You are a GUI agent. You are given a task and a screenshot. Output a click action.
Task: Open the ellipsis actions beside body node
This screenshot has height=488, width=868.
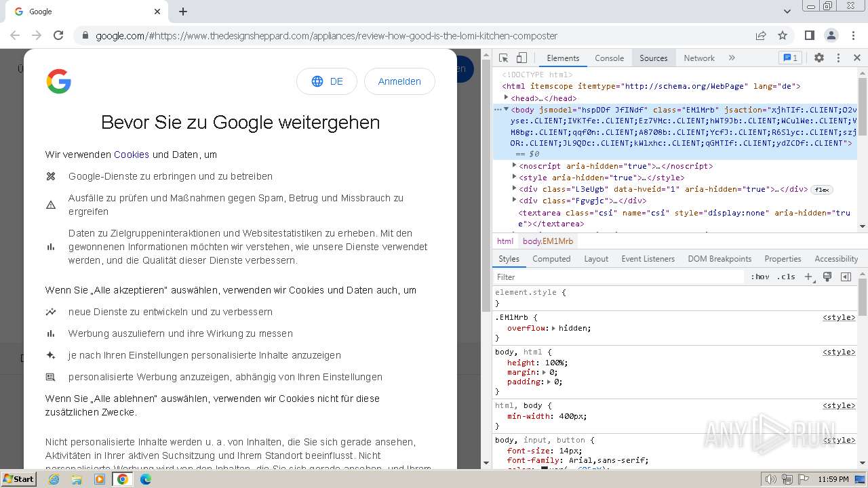498,109
